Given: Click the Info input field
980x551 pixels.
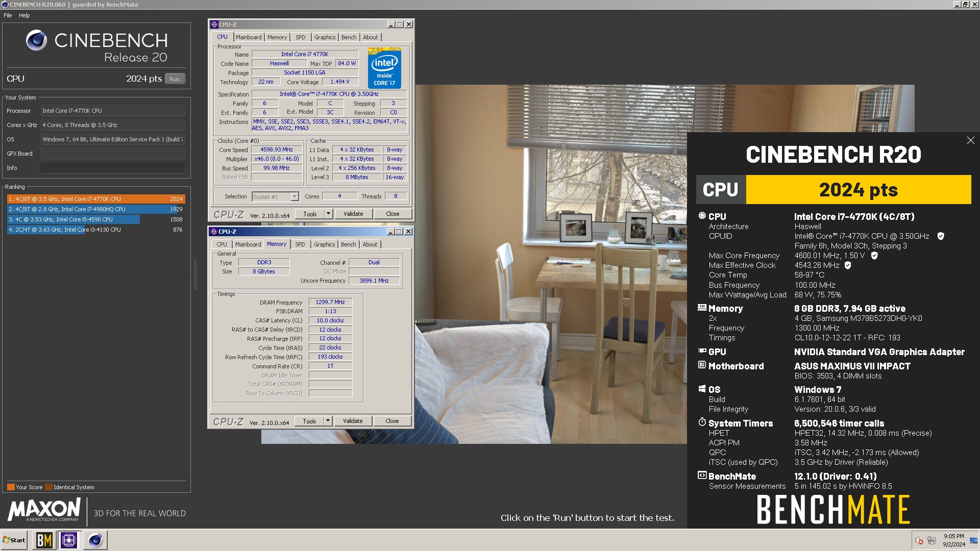Looking at the screenshot, I should (113, 168).
